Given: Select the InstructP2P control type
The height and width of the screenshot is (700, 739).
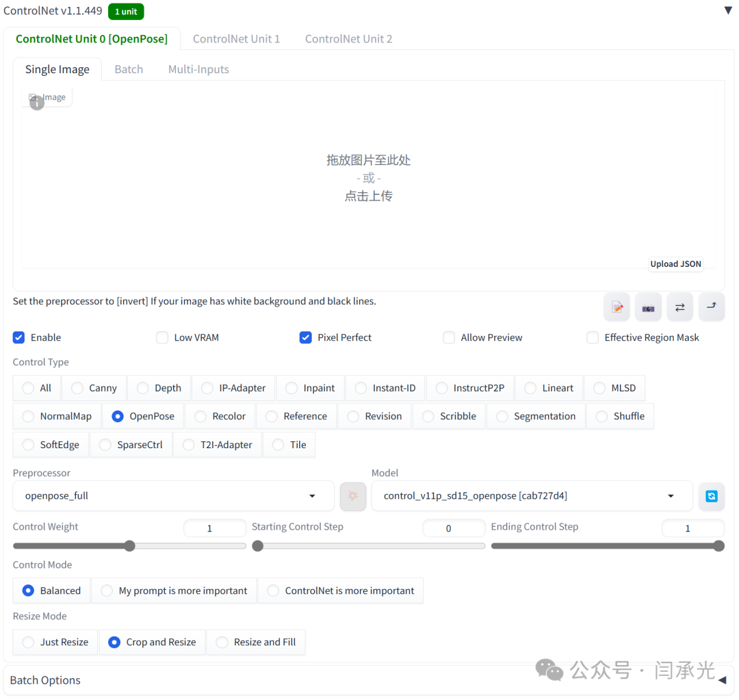Looking at the screenshot, I should tap(470, 388).
